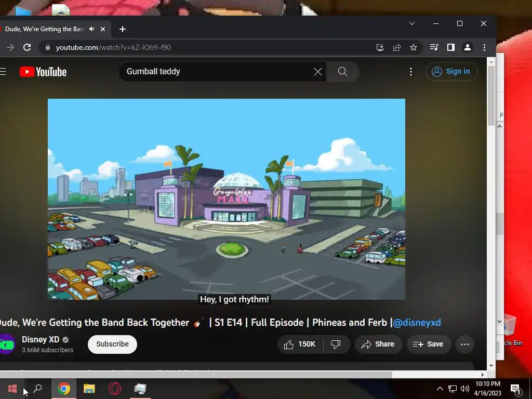The height and width of the screenshot is (399, 532).
Task: Click the background window's scrollbar down arrow
Action: [499, 321]
